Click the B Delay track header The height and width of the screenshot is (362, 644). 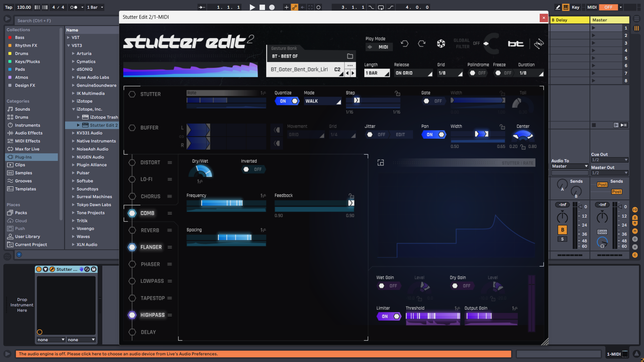(570, 20)
